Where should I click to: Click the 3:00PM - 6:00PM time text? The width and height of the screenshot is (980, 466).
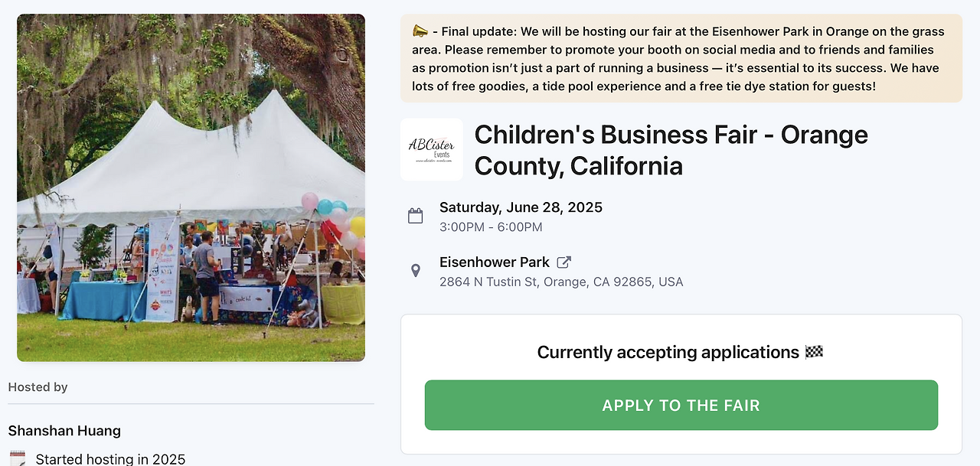pyautogui.click(x=491, y=227)
